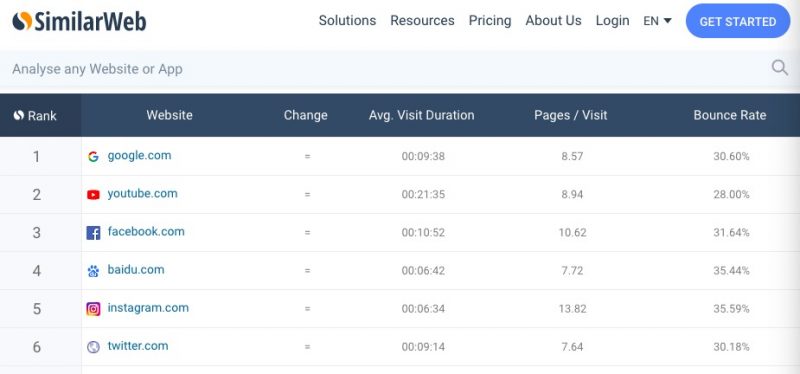The width and height of the screenshot is (800, 374).
Task: Open the baidu.com link
Action: click(136, 269)
